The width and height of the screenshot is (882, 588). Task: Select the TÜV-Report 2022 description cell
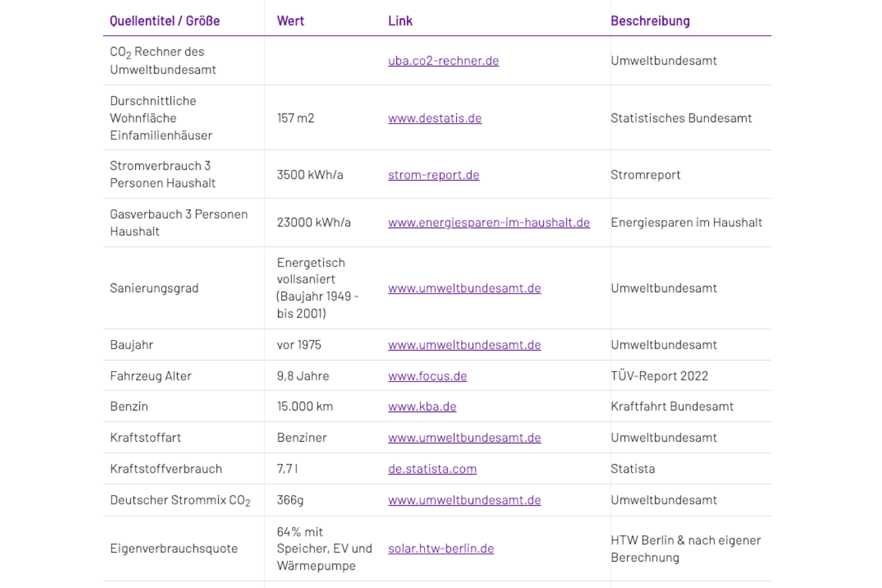point(659,376)
